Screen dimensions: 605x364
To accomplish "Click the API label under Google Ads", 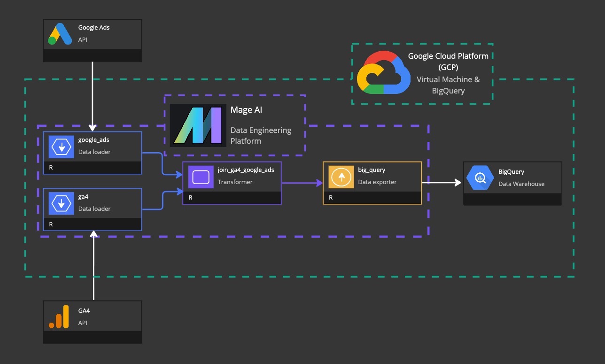I will [x=83, y=40].
